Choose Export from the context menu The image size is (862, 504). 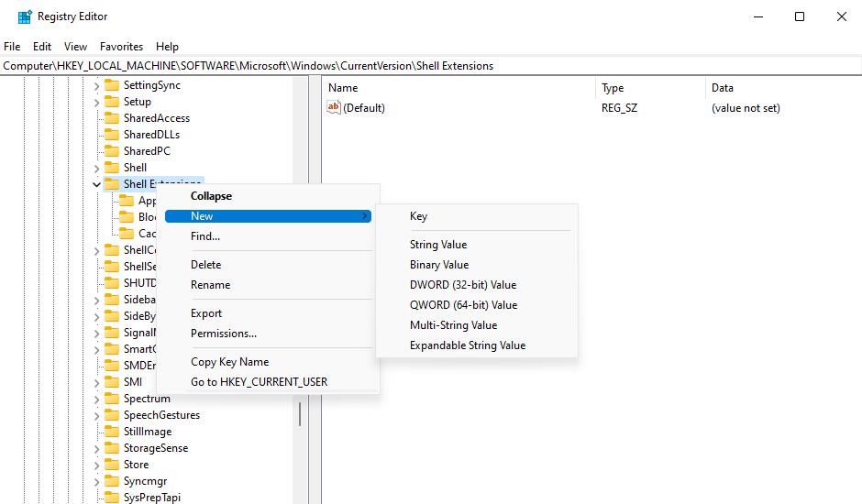click(206, 313)
